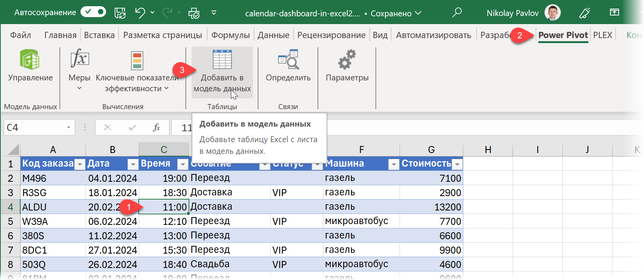Click the VIP status cell in row 3
Image resolution: width=644 pixels, height=280 pixels.
(x=297, y=193)
